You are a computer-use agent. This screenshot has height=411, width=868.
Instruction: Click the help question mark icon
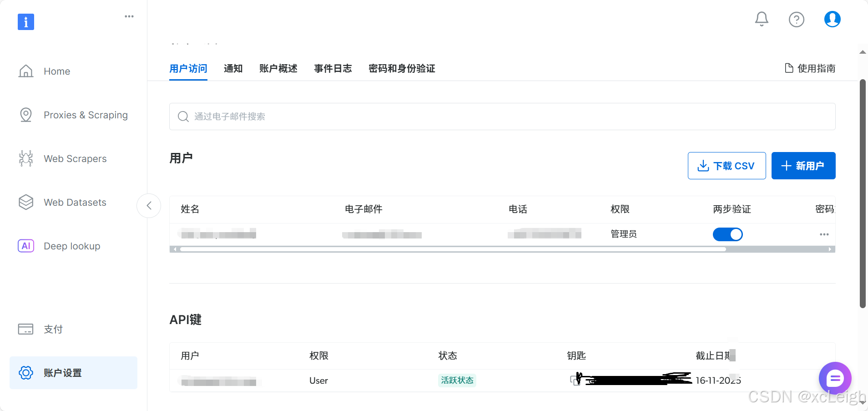pos(797,19)
